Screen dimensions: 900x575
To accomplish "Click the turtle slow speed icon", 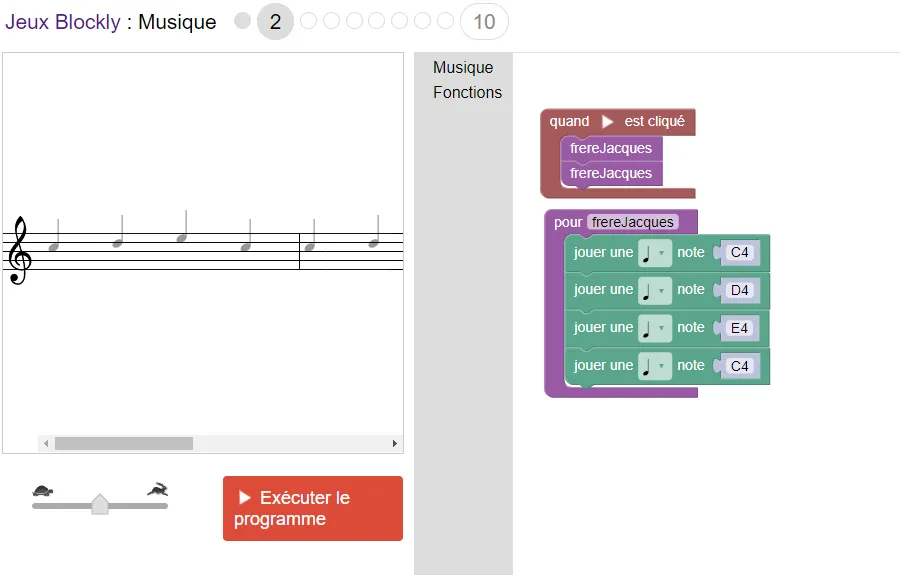I will pyautogui.click(x=42, y=490).
